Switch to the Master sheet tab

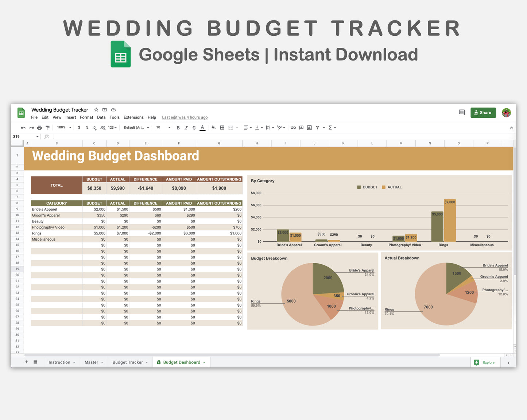[x=91, y=362]
